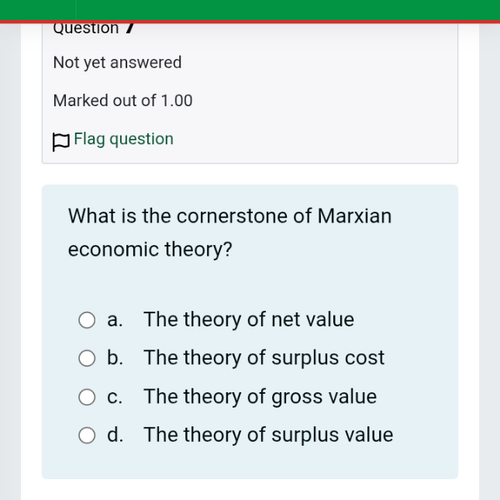Viewport: 500px width, 500px height.
Task: Click the flag icon beside Flag question
Action: (61, 142)
